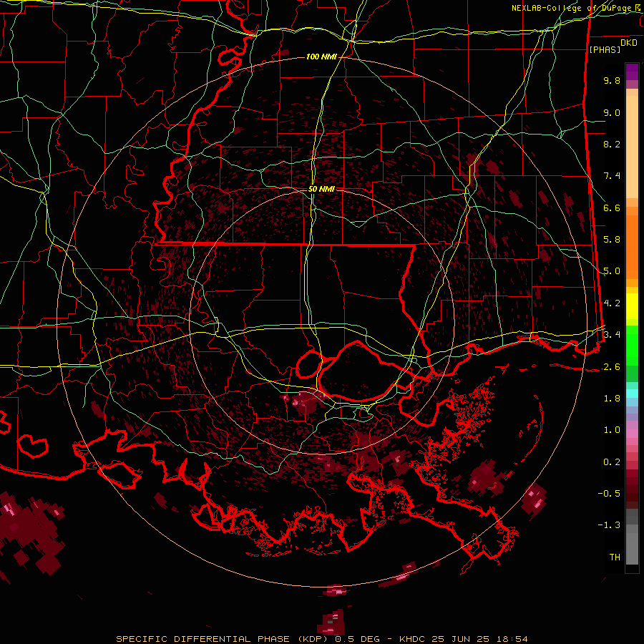The width and height of the screenshot is (644, 644).
Task: Click the 9.8 value on the scale
Action: (612, 80)
